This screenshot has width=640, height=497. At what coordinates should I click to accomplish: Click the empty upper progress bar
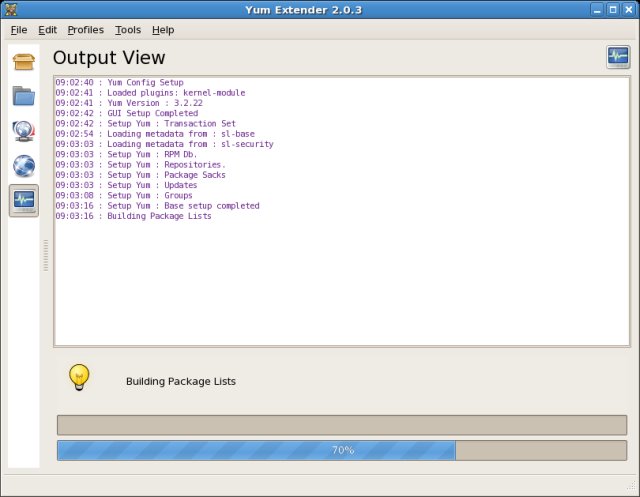342,425
